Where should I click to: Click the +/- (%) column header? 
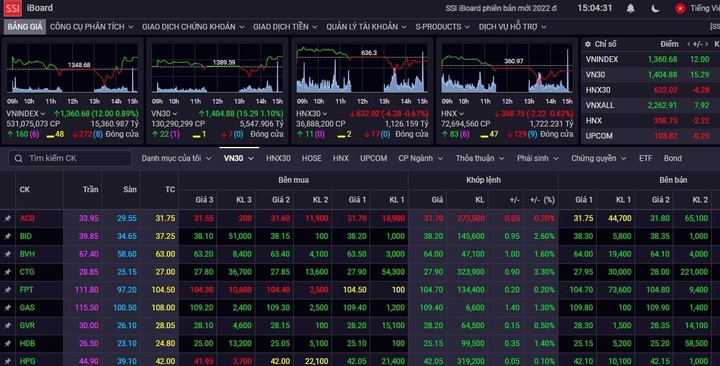542,200
